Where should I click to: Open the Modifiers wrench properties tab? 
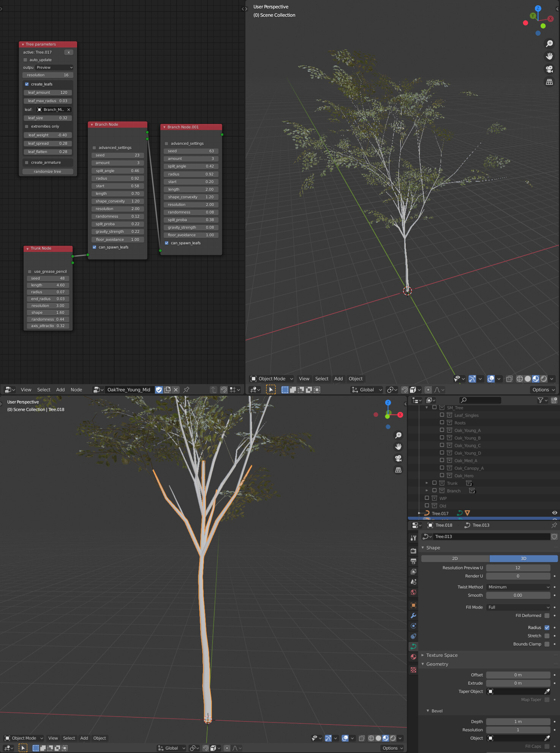(x=413, y=615)
